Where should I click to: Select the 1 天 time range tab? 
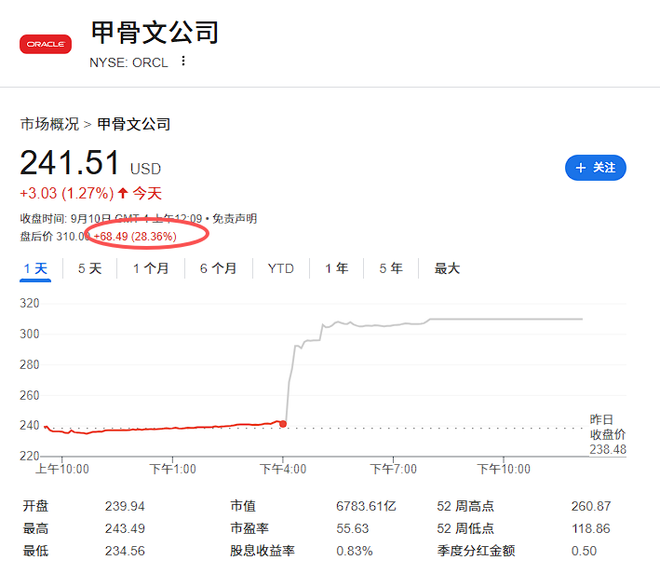tap(35, 268)
